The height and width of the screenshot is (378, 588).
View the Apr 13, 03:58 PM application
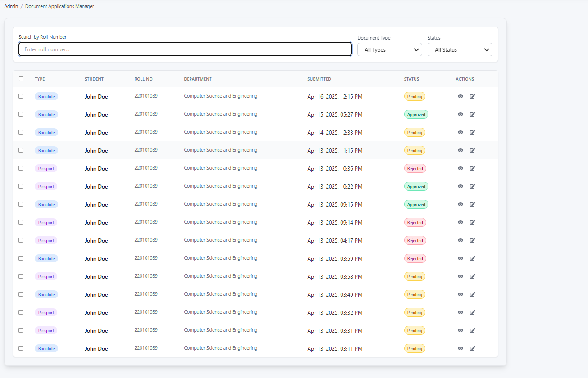point(460,276)
